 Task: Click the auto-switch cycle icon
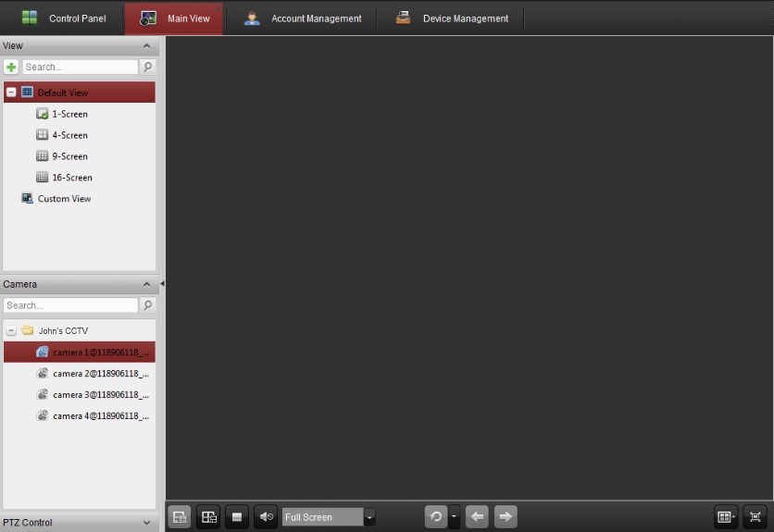pyautogui.click(x=435, y=517)
